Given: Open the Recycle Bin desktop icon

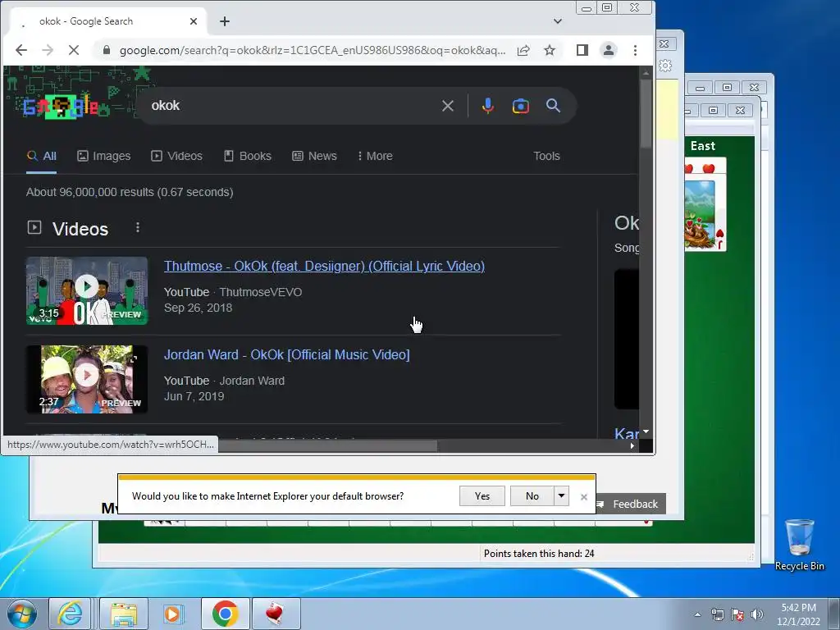Looking at the screenshot, I should [799, 545].
